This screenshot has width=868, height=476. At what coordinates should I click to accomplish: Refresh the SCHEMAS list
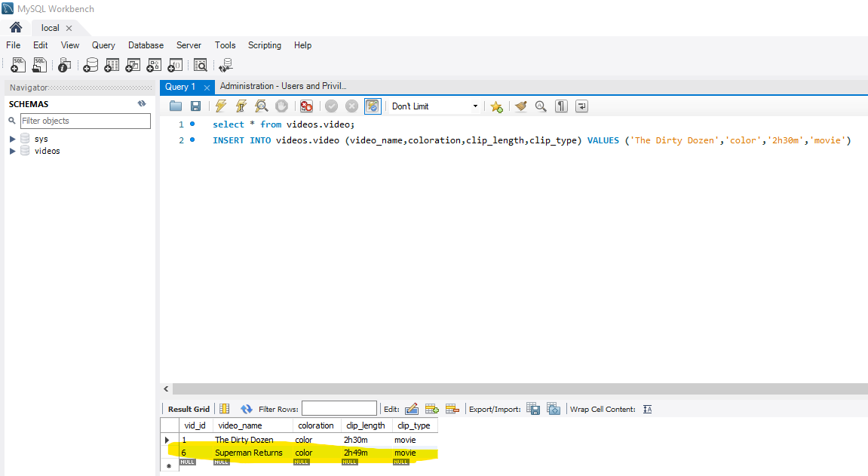[x=142, y=103]
